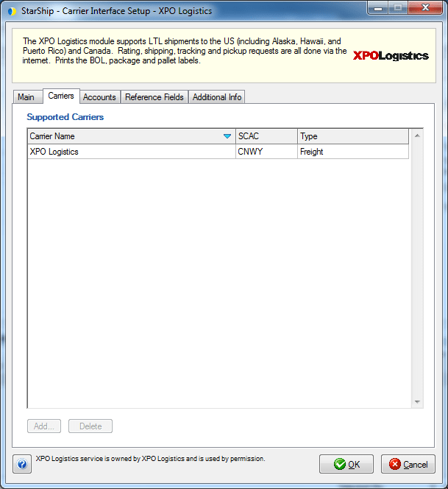Screen dimensions: 448x489
Task: Dismiss dialog with Cancel button
Action: (408, 464)
